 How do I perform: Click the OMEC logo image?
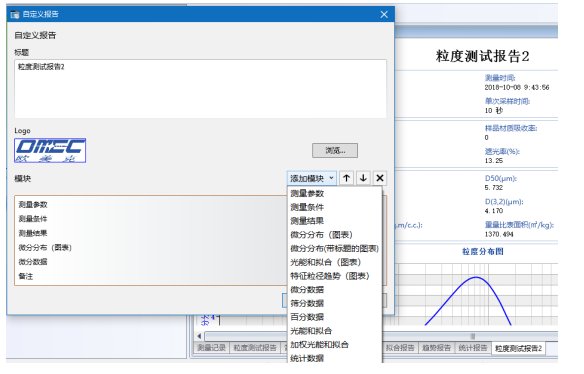point(50,150)
